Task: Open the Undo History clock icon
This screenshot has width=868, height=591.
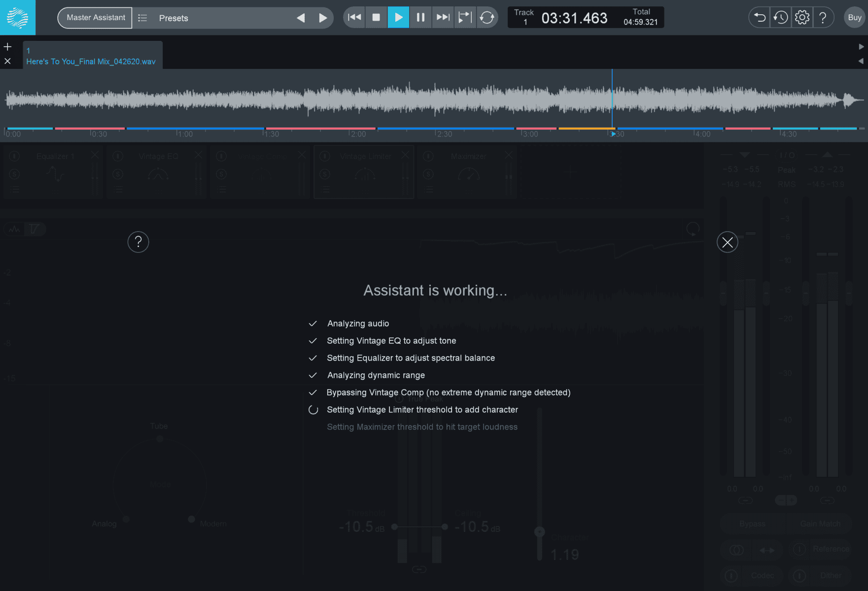Action: pos(781,18)
